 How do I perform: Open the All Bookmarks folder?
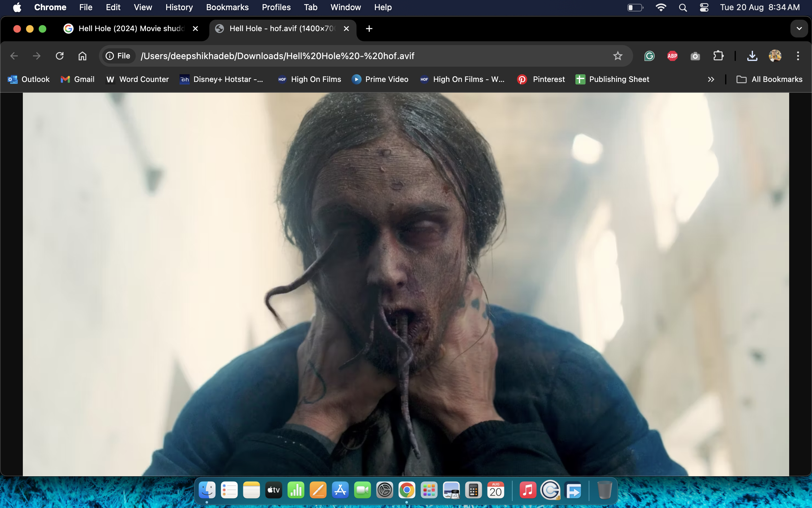(769, 79)
